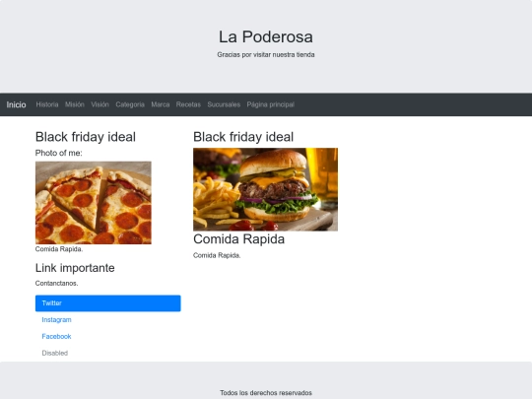Click the burger and fries image
The image size is (532, 399).
click(265, 189)
